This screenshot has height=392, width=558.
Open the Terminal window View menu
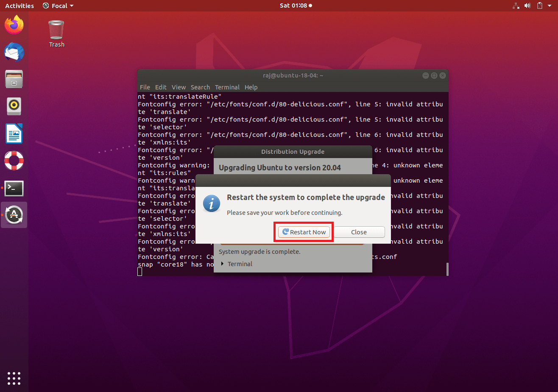tap(179, 87)
